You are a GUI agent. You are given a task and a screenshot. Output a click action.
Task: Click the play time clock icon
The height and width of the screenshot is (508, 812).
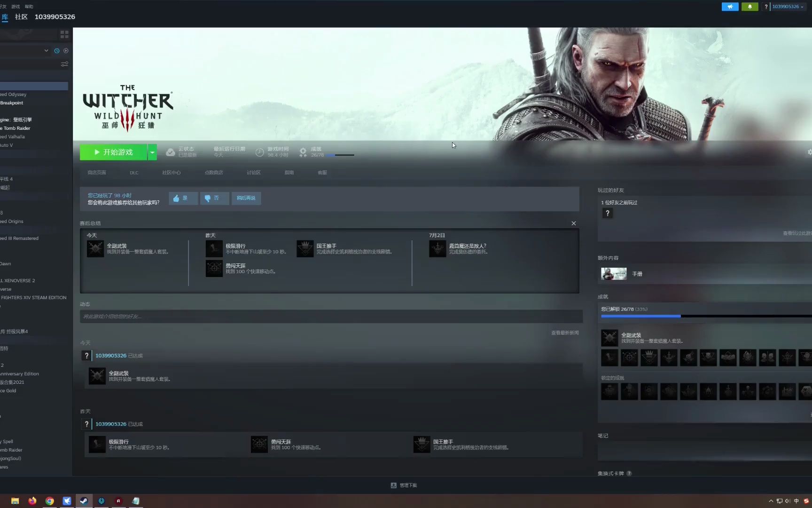[259, 152]
